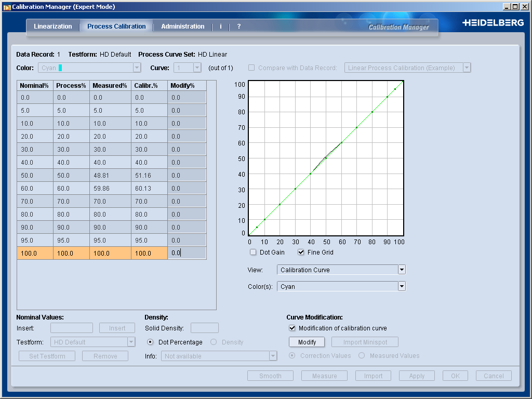
Task: Toggle Modification of calibration curve checkbox
Action: [292, 328]
